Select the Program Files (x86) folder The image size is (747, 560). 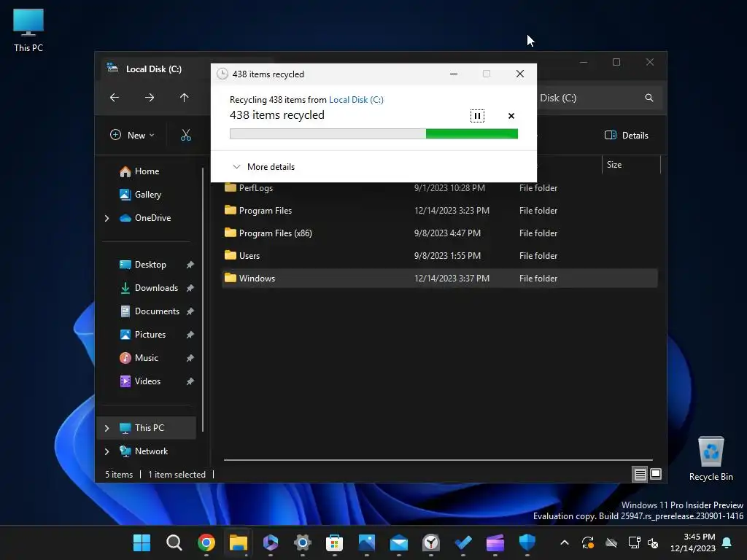click(439, 233)
